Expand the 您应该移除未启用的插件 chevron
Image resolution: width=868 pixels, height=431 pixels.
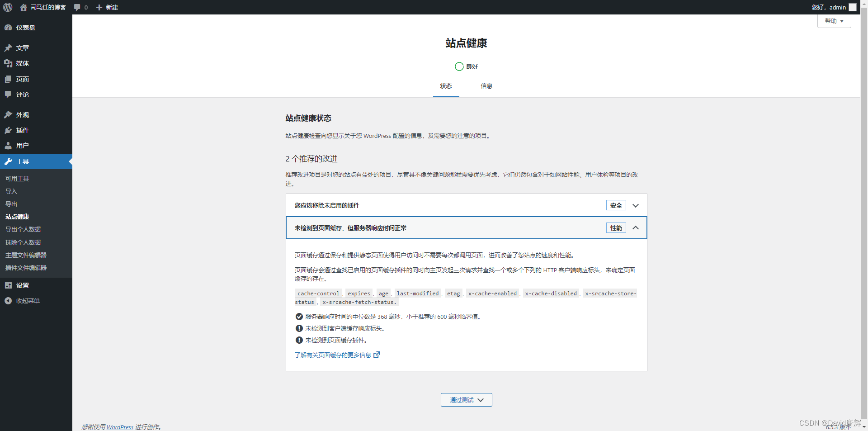tap(636, 205)
